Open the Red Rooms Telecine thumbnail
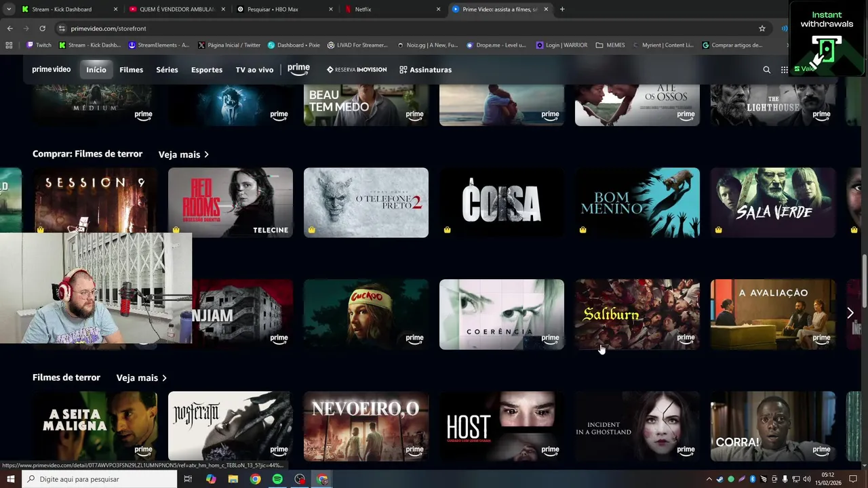Viewport: 868px width, 488px height. click(231, 202)
